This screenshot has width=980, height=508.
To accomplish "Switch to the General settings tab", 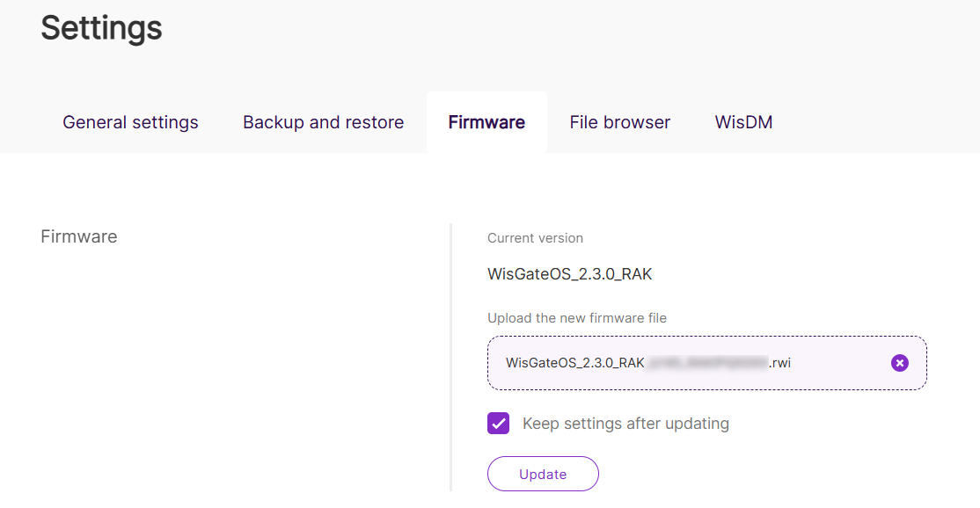I will pos(130,122).
